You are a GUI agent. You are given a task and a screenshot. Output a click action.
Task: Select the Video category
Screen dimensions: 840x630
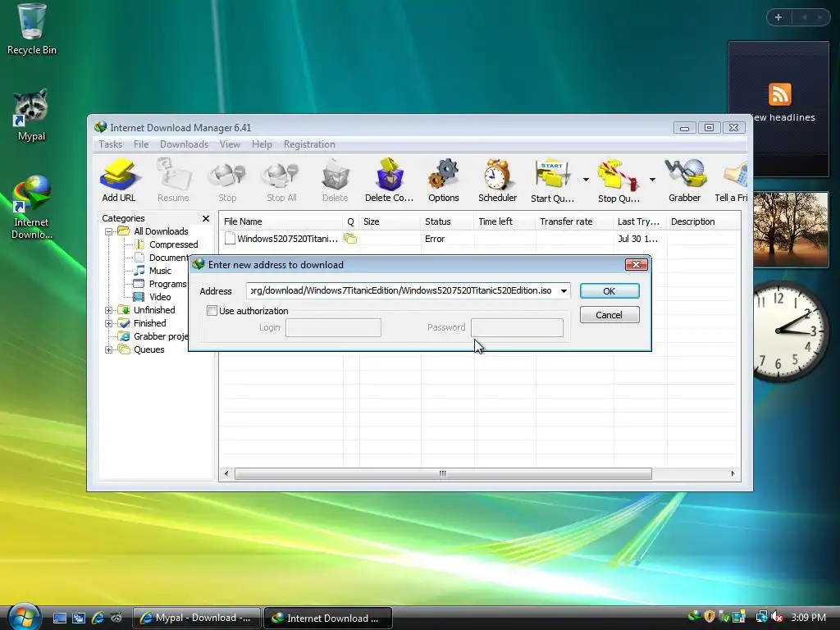pos(160,297)
